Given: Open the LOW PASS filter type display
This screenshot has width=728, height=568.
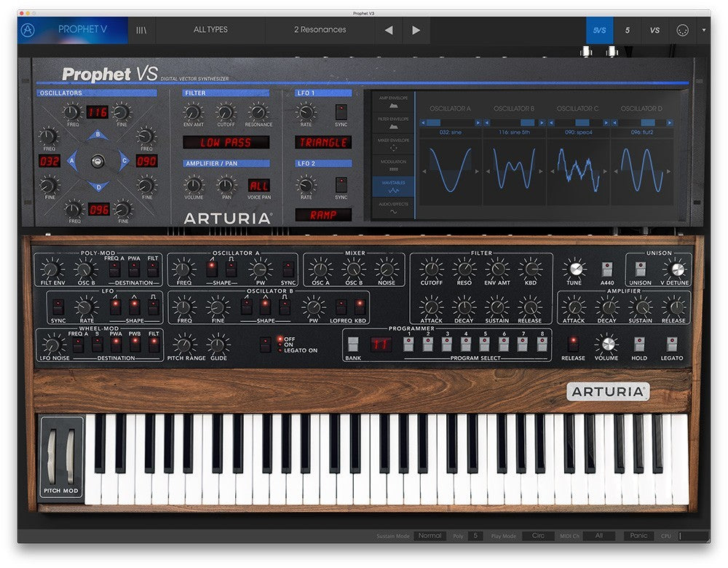Looking at the screenshot, I should pos(226,143).
